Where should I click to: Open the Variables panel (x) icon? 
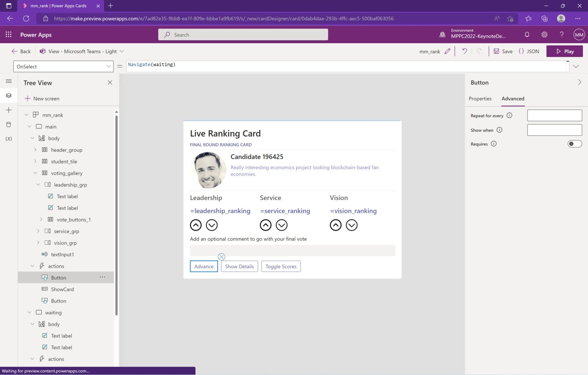tap(8, 138)
